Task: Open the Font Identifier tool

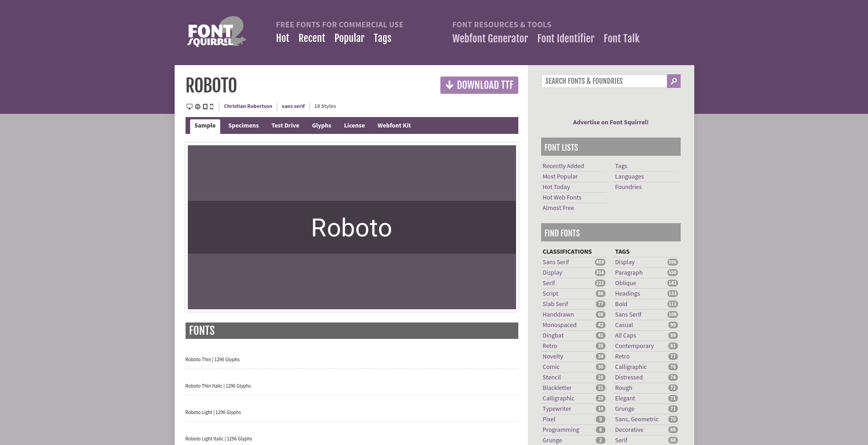Action: coord(566,38)
